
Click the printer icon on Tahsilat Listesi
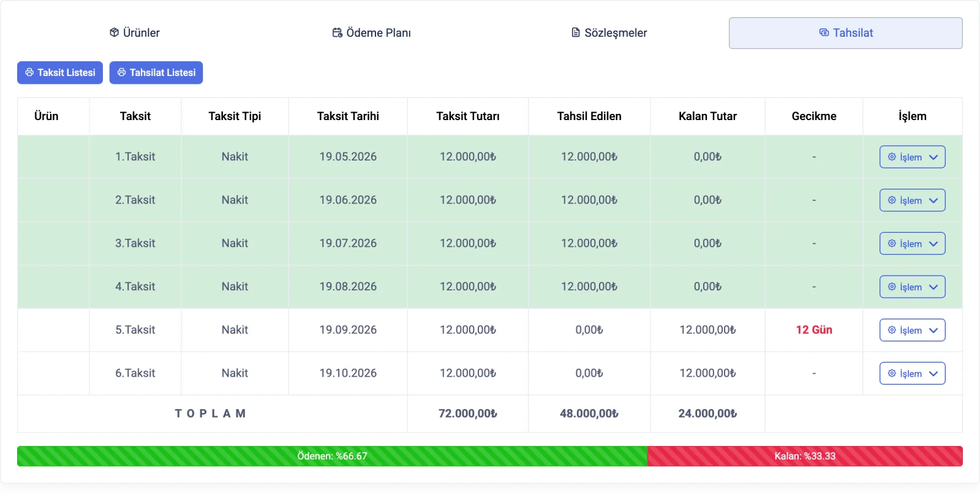121,72
